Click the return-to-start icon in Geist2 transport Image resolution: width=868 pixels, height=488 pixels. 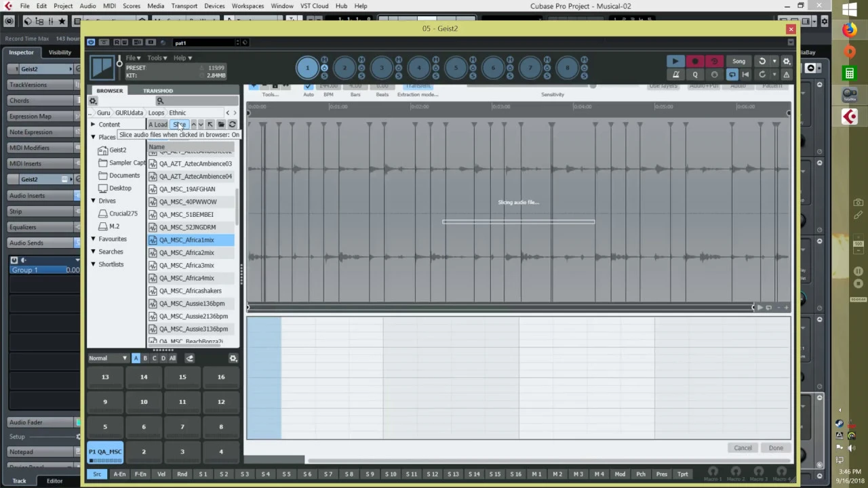[745, 75]
